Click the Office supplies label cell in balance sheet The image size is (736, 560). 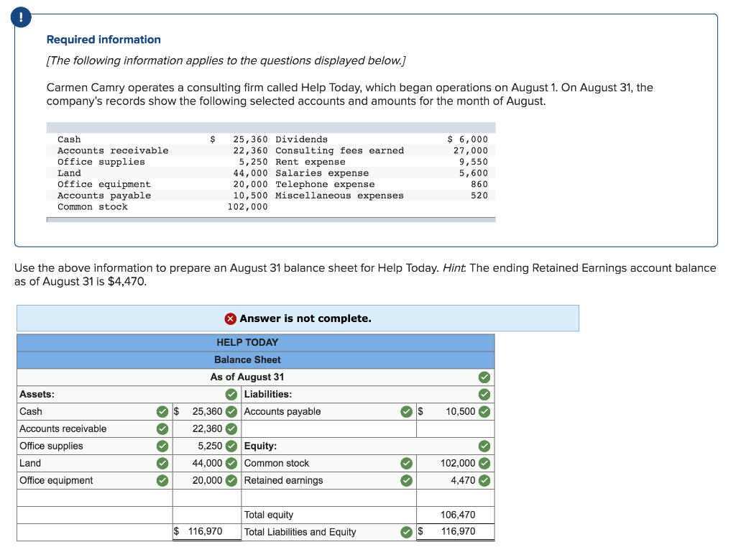95,446
